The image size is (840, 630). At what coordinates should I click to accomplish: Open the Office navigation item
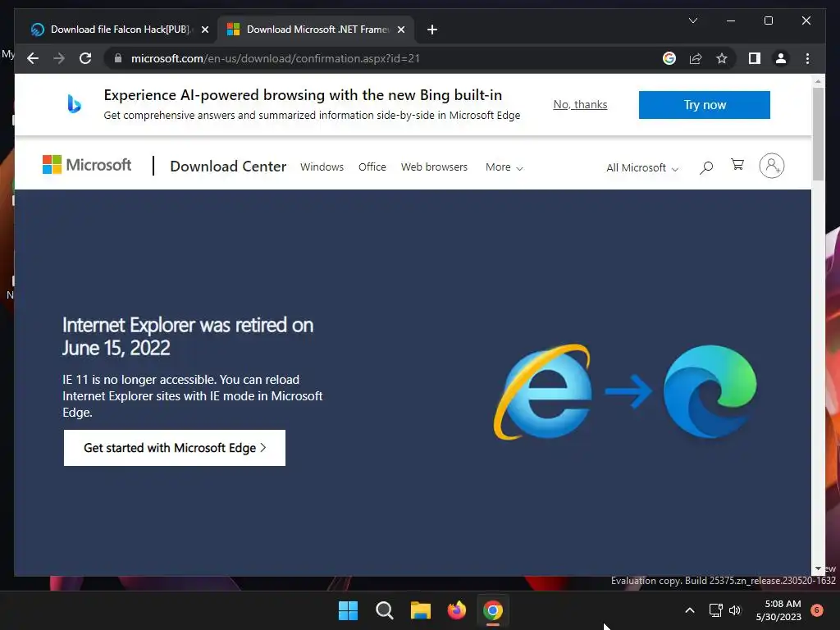(372, 167)
